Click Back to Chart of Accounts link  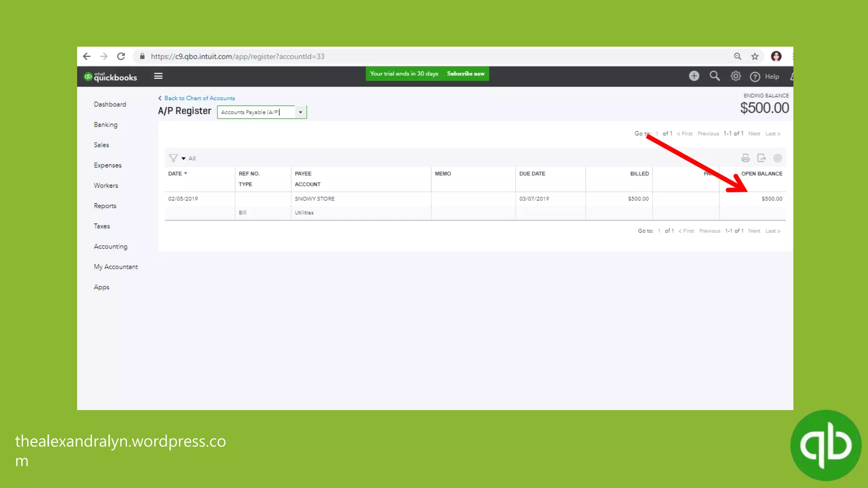coord(199,98)
